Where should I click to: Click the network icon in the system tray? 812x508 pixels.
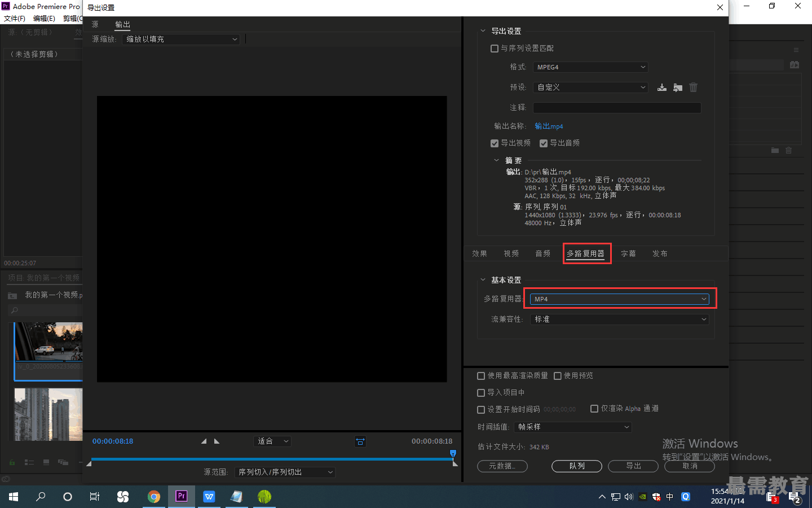(616, 497)
